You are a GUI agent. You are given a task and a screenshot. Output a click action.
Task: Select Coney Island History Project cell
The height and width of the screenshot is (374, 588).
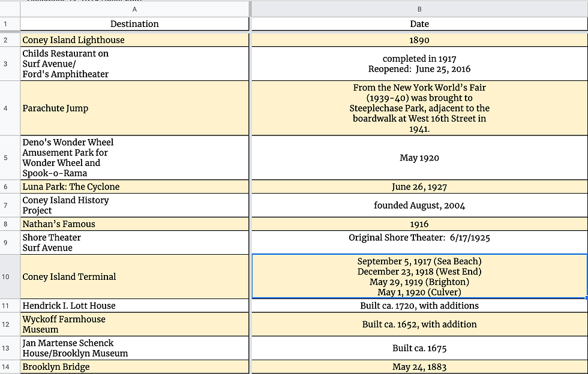134,206
